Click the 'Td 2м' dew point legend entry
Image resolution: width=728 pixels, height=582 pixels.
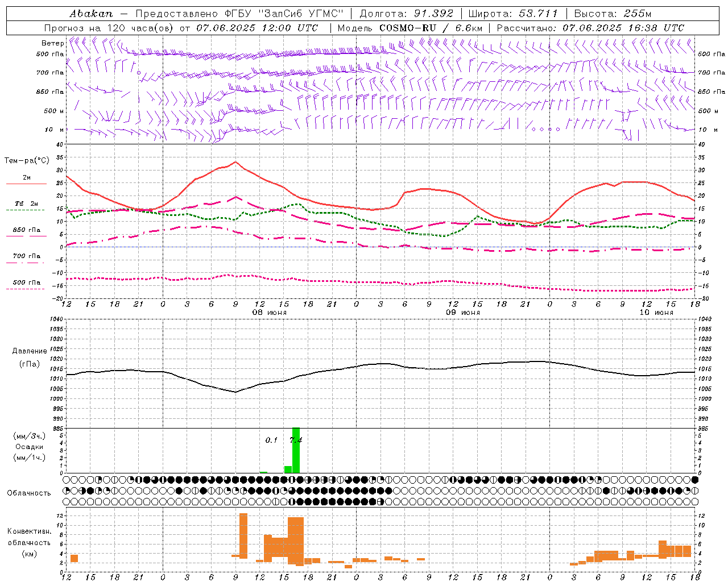[x=27, y=203]
